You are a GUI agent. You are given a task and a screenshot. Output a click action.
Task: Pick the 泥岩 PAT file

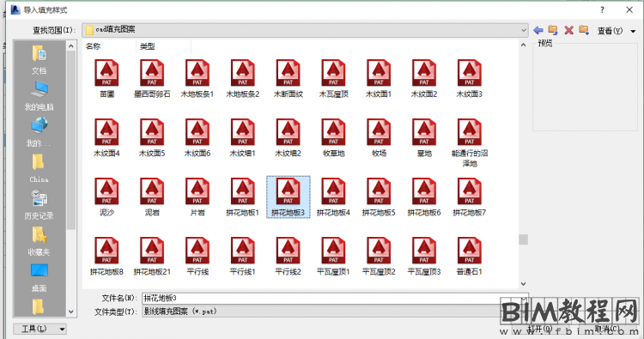pyautogui.click(x=152, y=197)
